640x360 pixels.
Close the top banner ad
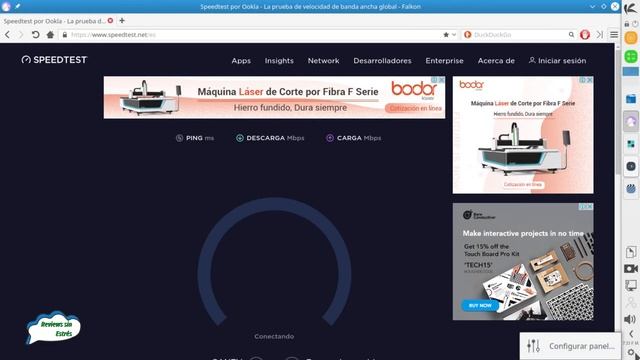click(x=441, y=80)
